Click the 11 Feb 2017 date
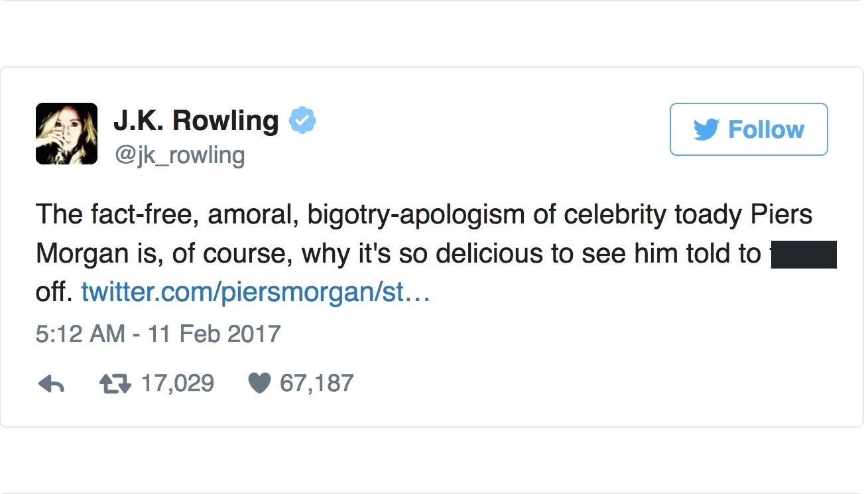Screen dimensions: 868x494 214,333
